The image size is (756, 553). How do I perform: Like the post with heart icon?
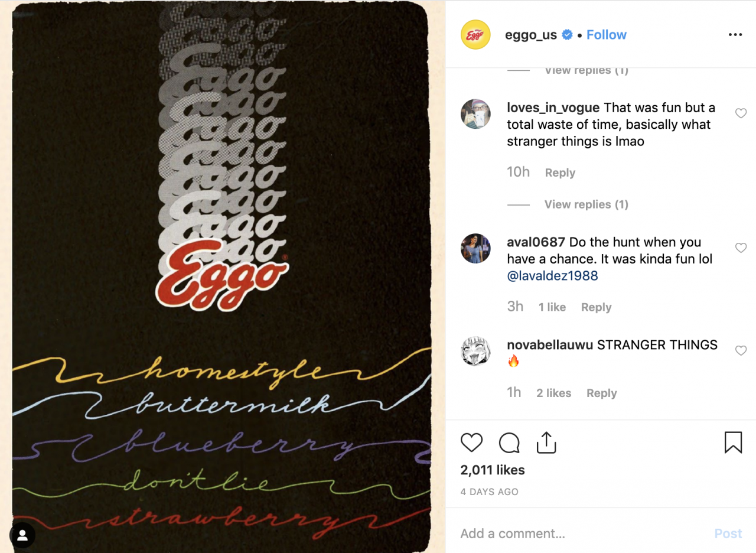[471, 443]
